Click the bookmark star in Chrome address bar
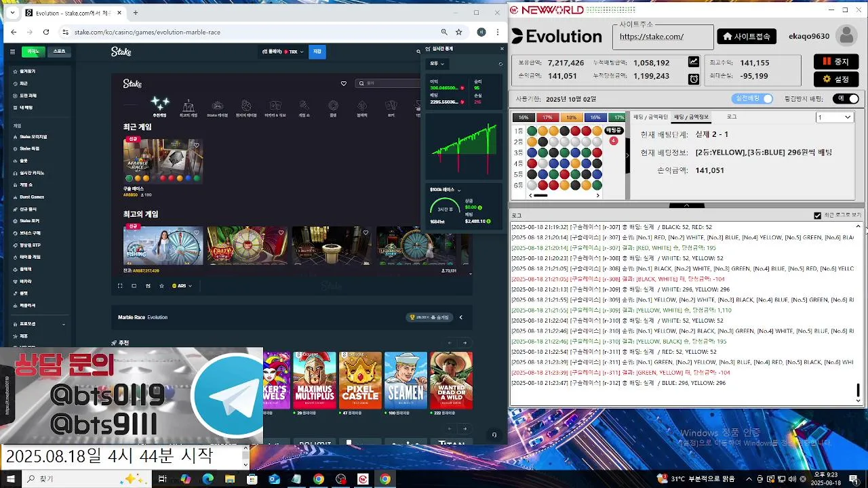The image size is (868, 488). coord(458,32)
